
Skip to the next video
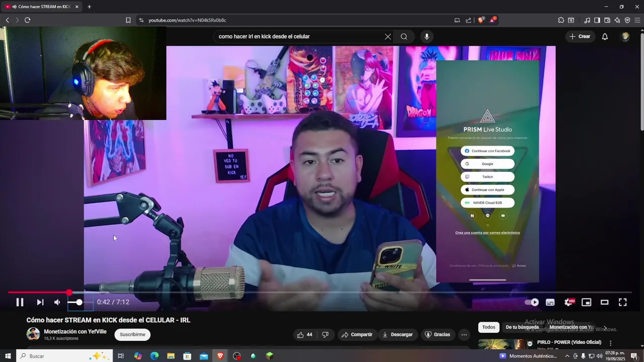(x=40, y=302)
